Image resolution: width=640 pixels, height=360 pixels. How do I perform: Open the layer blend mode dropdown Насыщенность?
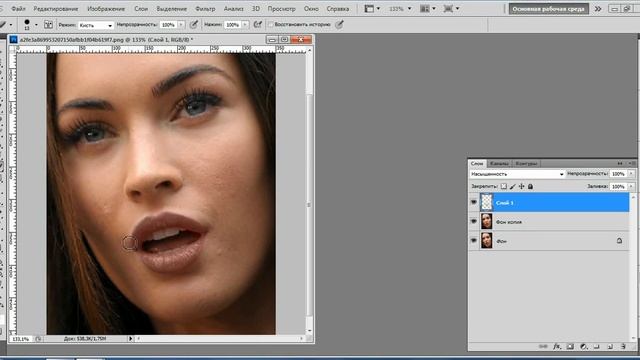[517, 174]
